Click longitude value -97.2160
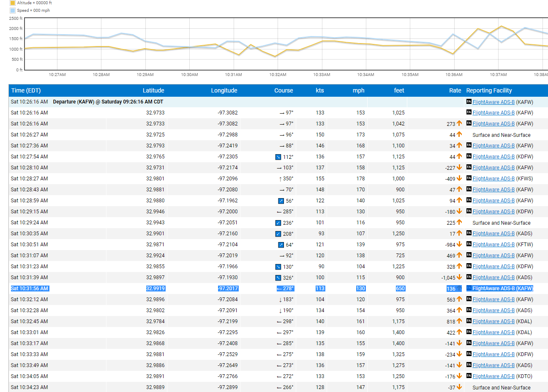 coord(228,234)
